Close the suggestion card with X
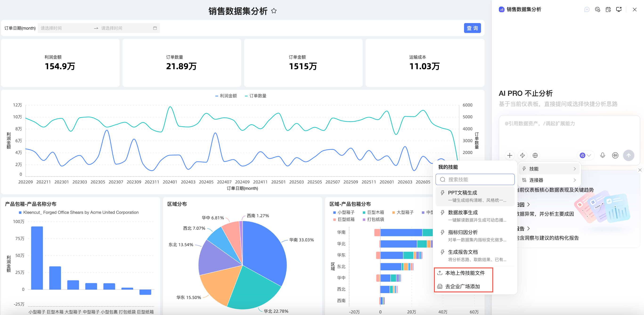 pos(640,170)
